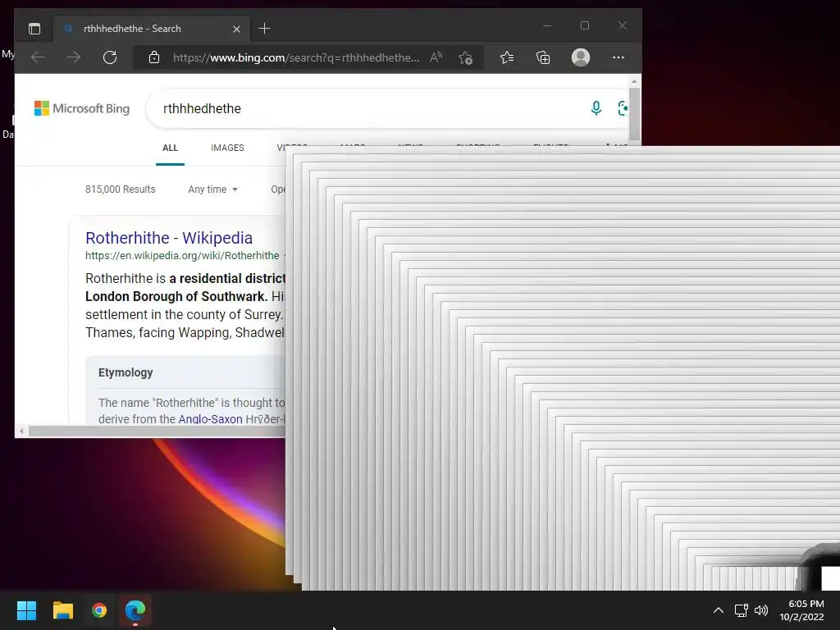This screenshot has height=630, width=840.
Task: Show hidden system tray icons
Action: coord(719,610)
